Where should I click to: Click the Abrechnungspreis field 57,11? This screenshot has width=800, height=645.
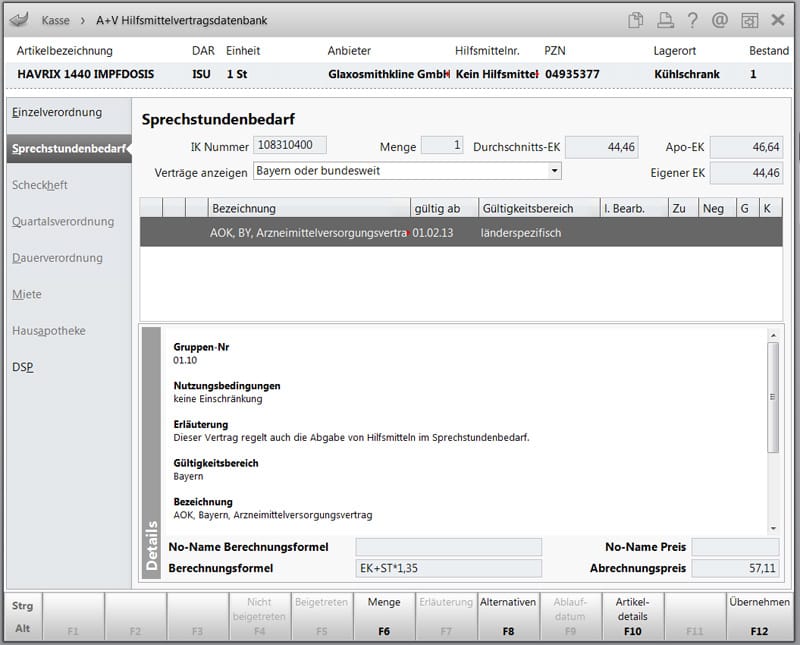point(735,568)
